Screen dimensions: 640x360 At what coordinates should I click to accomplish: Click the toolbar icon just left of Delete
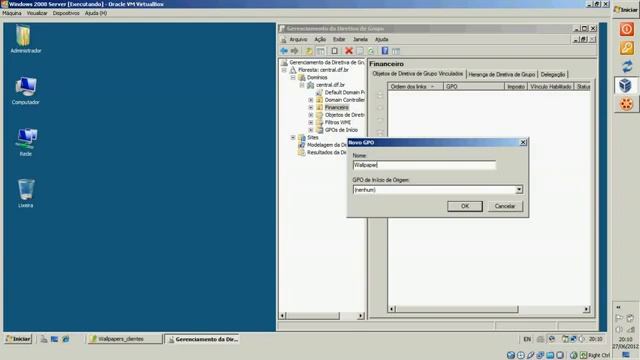click(334, 51)
